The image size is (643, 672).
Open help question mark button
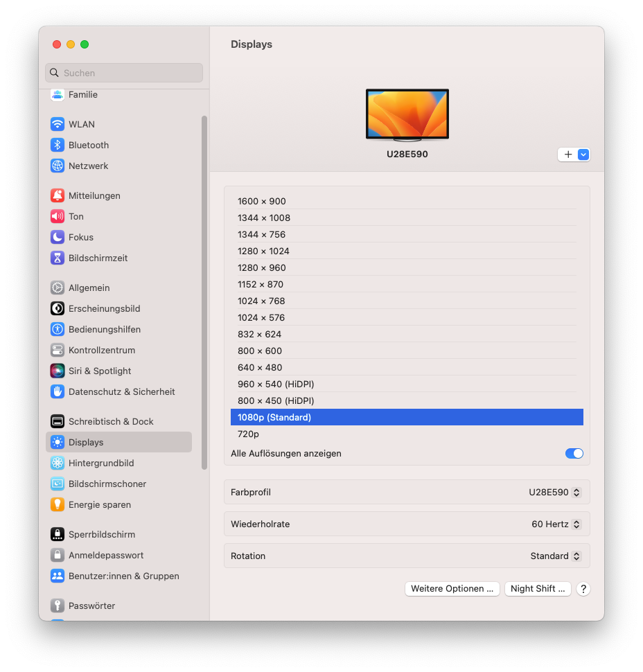(x=583, y=589)
